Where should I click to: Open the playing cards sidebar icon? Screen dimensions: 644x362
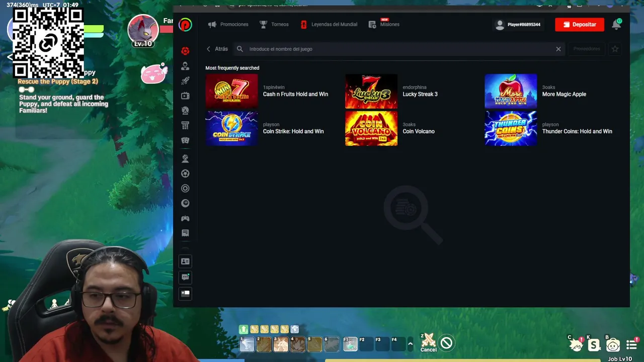(x=185, y=140)
